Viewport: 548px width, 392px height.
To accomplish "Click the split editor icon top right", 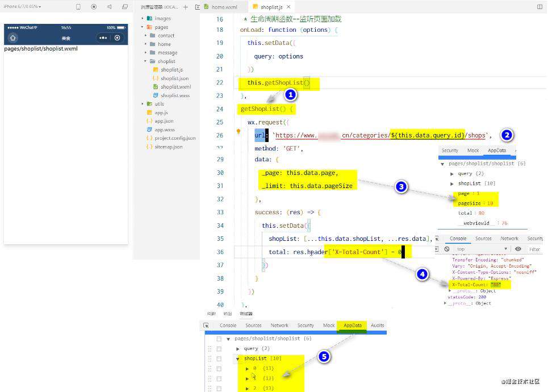I will 539,7.
